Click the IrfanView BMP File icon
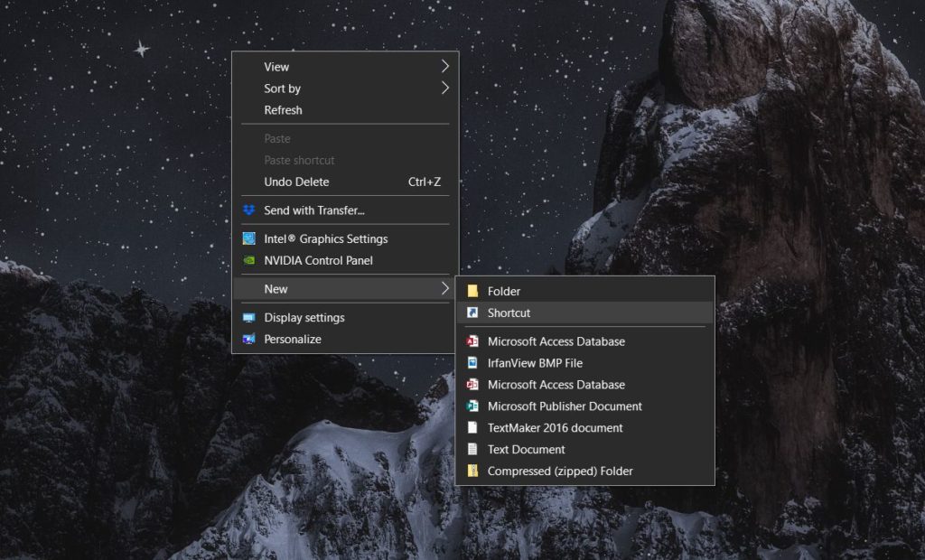 pyautogui.click(x=472, y=363)
